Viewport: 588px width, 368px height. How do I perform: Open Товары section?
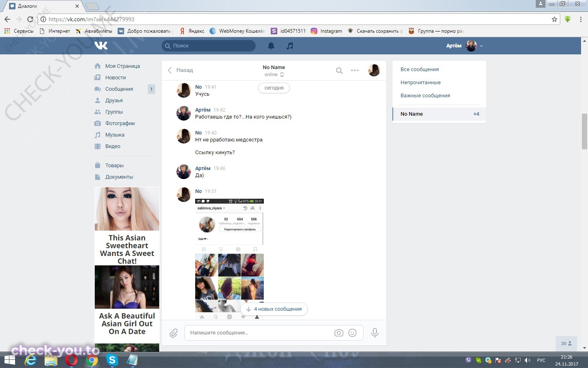[114, 165]
